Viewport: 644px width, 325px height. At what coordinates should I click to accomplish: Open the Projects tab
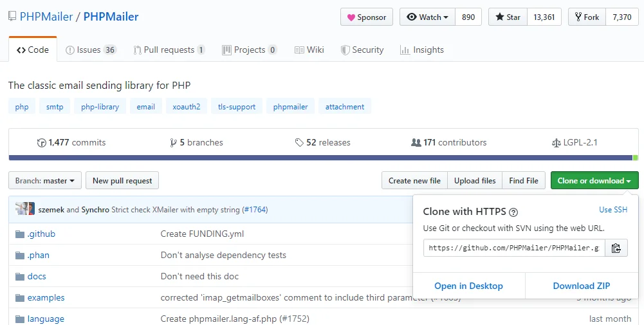click(250, 50)
